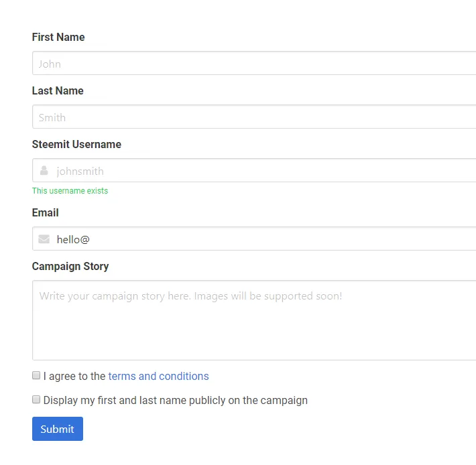Viewport: 476px width, 465px height.
Task: Click the 'I agree to the' label text
Action: (x=74, y=376)
